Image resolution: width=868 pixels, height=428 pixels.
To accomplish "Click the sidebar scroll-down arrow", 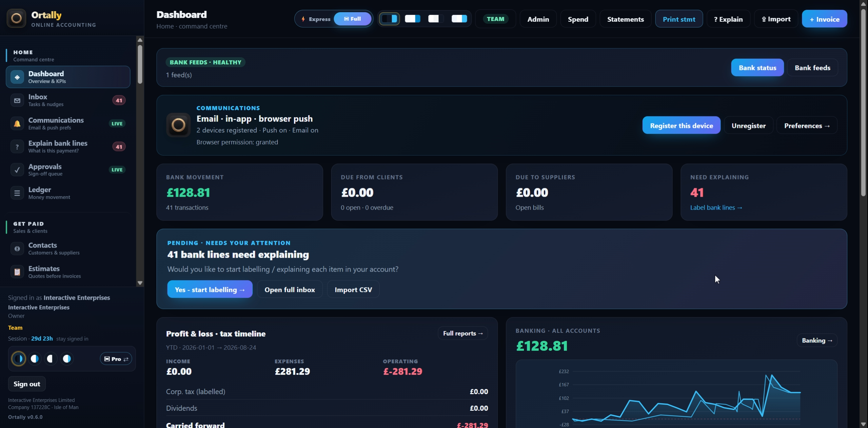I will tap(140, 283).
